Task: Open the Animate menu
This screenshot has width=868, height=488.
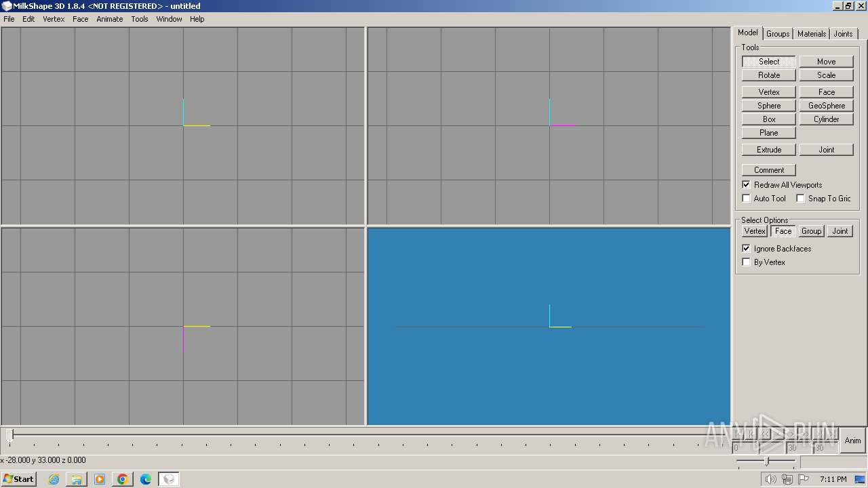Action: (x=110, y=19)
